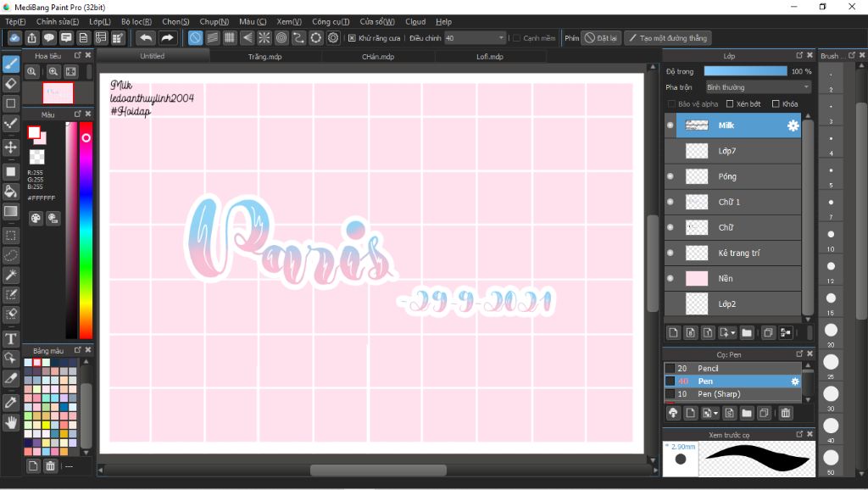Select the Pencil brush in the list

point(732,368)
